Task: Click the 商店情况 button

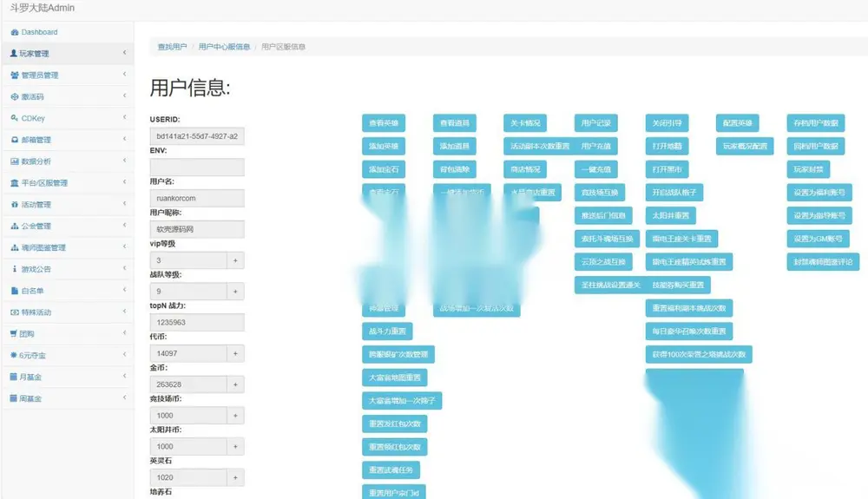Action: (x=525, y=169)
